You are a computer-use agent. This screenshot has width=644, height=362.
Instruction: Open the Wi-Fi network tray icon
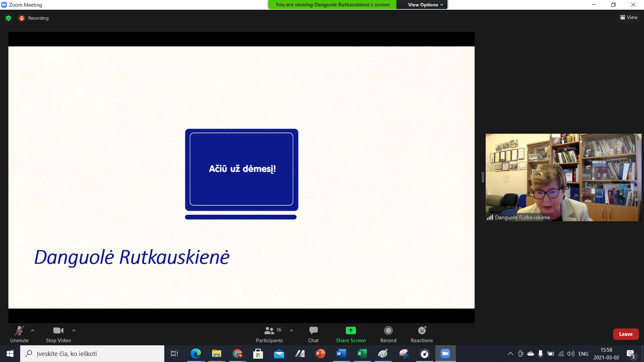(561, 354)
